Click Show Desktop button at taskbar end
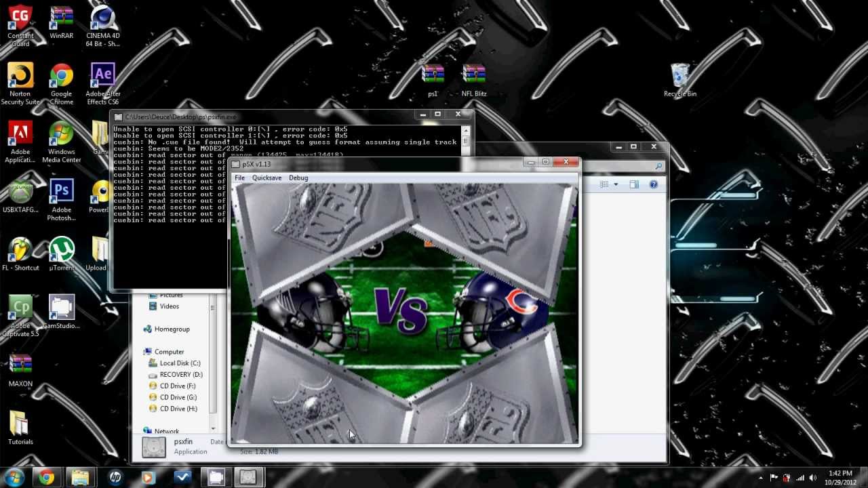This screenshot has height=488, width=868. (864, 477)
